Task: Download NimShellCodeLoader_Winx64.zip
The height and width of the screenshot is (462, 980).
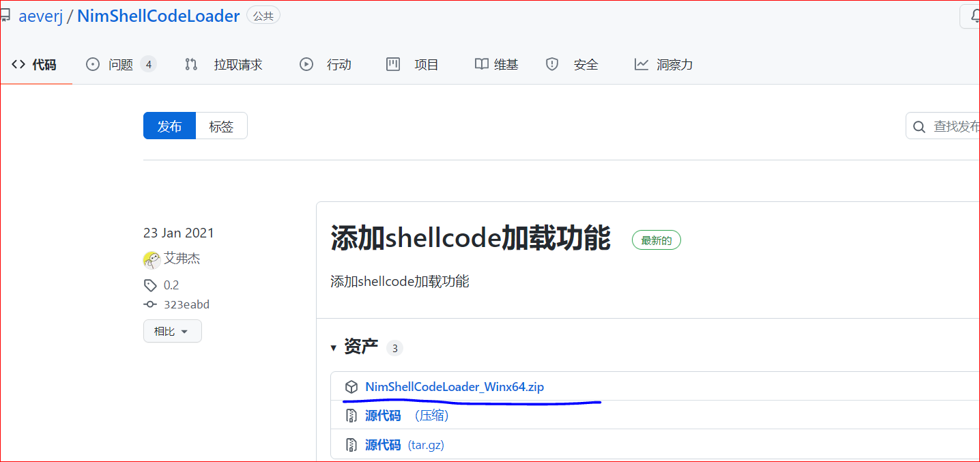Action: tap(455, 386)
